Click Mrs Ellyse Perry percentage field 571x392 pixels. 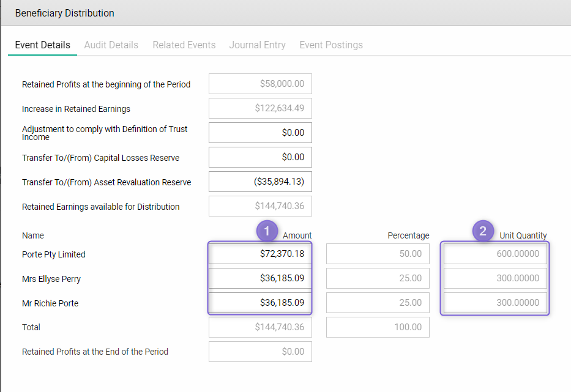(378, 278)
